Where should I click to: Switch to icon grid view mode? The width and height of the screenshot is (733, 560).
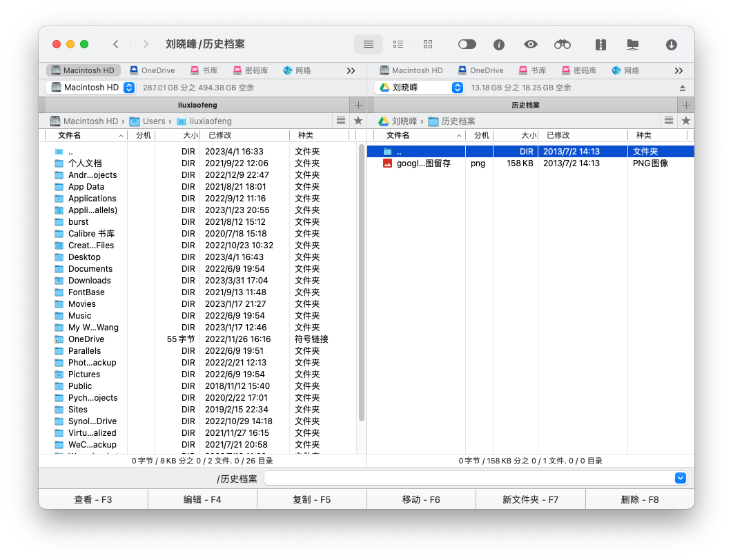coord(428,44)
